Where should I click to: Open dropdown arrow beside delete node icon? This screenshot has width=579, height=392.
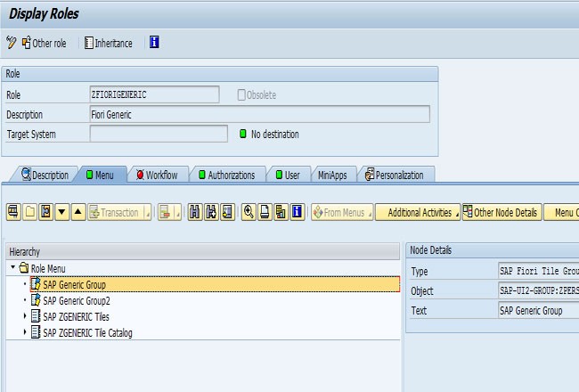(x=178, y=213)
